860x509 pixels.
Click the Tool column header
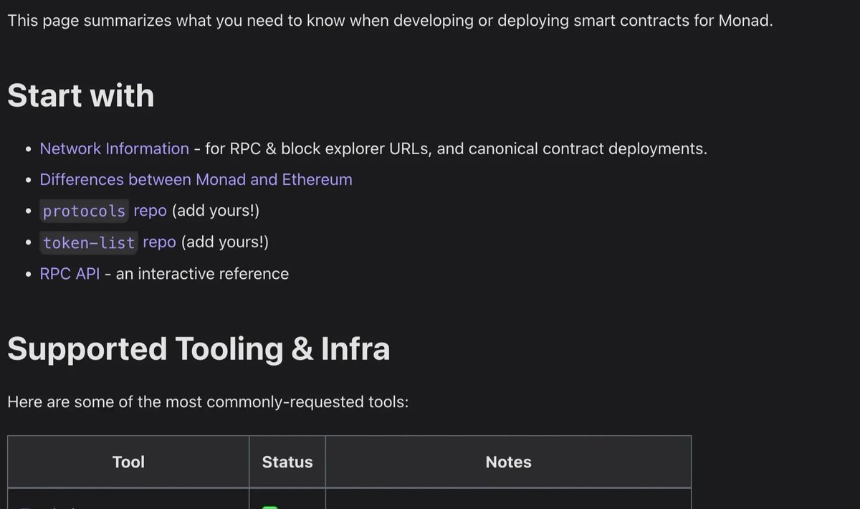pyautogui.click(x=128, y=462)
